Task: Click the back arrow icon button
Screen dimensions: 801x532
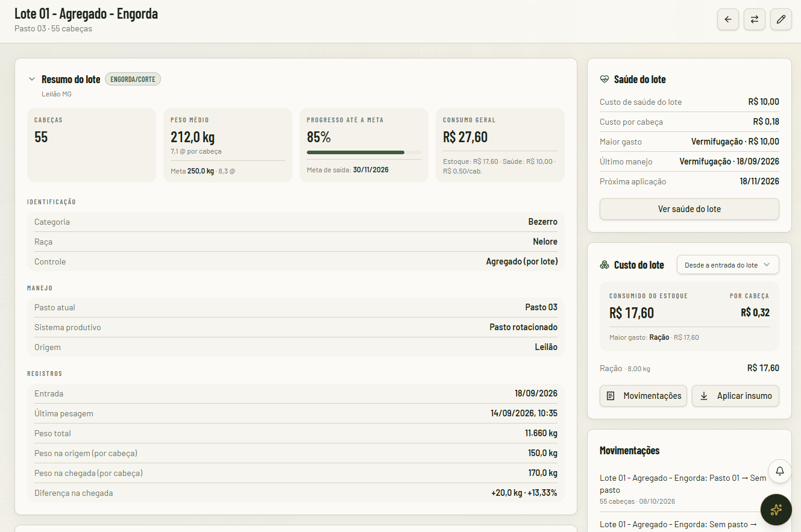Action: [728, 19]
